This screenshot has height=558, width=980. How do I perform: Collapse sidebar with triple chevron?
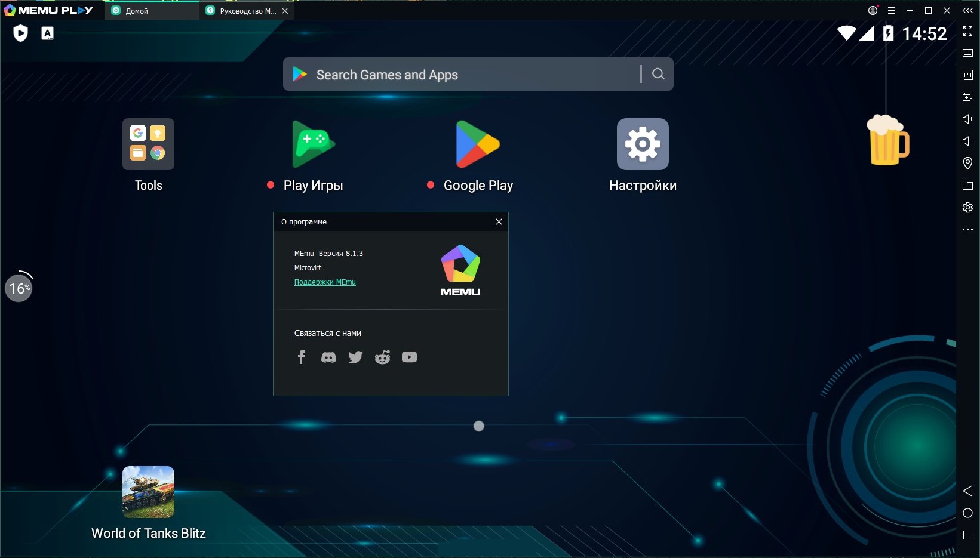(968, 10)
